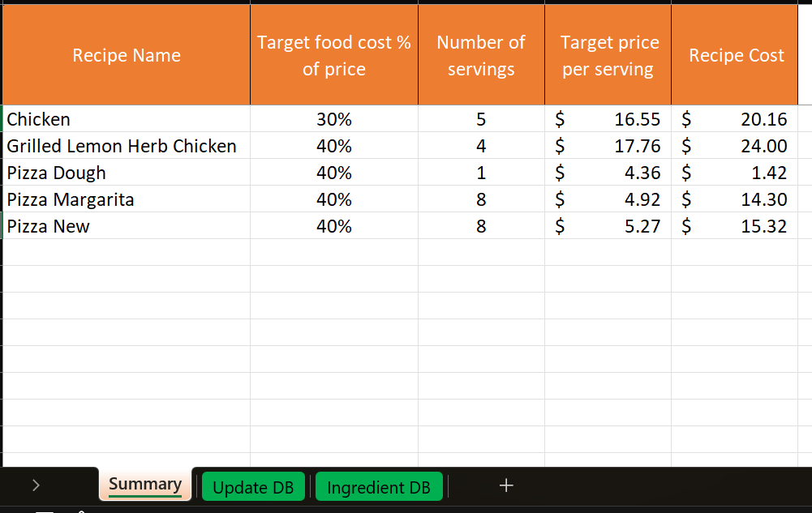Select the Target food cost % header
The image size is (812, 513).
click(334, 55)
